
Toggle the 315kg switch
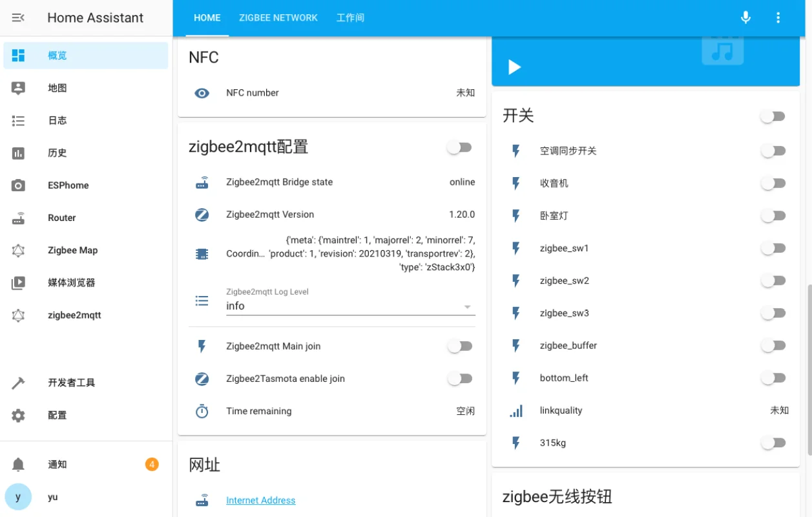pos(773,443)
